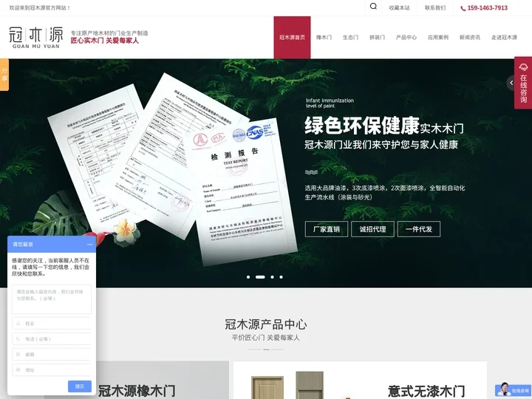532x399 pixels.
Task: Select the active second banner dot
Action: pyautogui.click(x=260, y=277)
